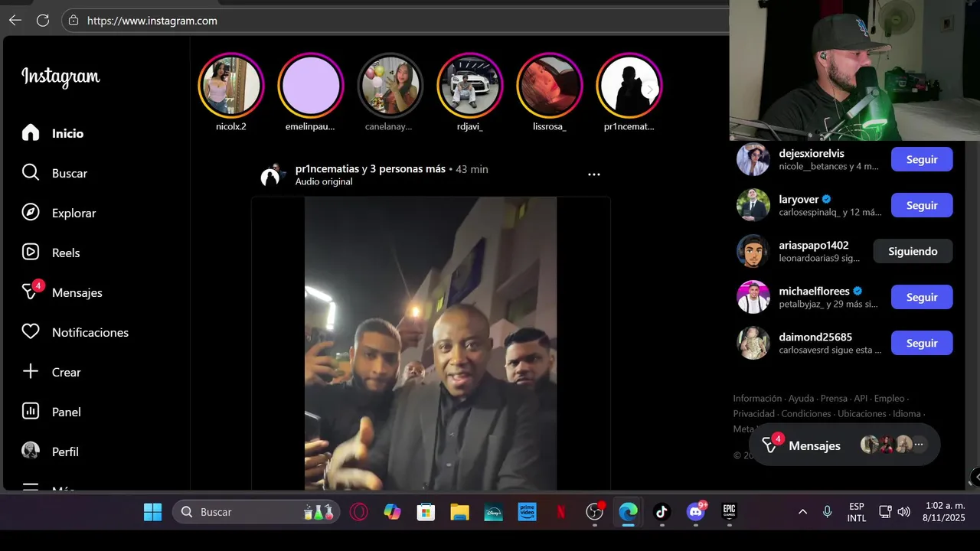Open michaelflorees profile name
This screenshot has width=980, height=551.
(x=814, y=292)
